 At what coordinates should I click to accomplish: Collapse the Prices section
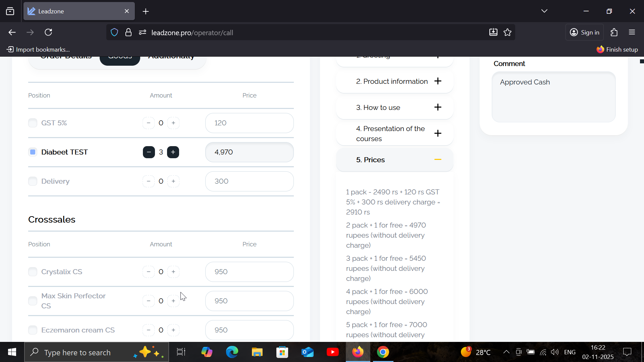pyautogui.click(x=438, y=160)
